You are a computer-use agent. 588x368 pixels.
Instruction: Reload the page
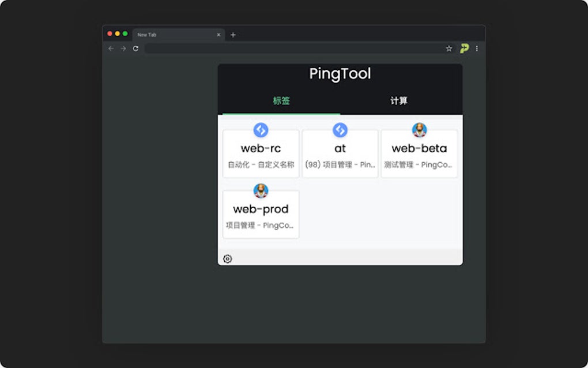[135, 48]
